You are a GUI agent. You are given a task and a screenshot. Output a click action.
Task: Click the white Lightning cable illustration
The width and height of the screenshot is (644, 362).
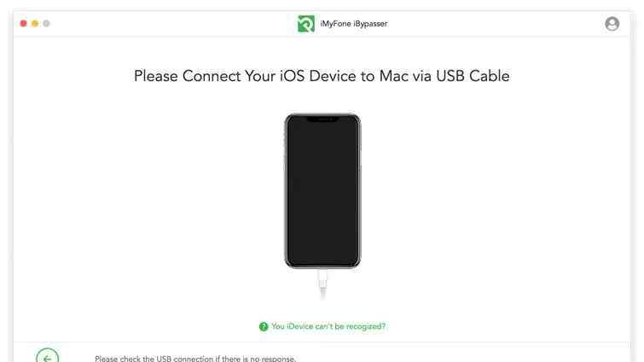pos(322,283)
